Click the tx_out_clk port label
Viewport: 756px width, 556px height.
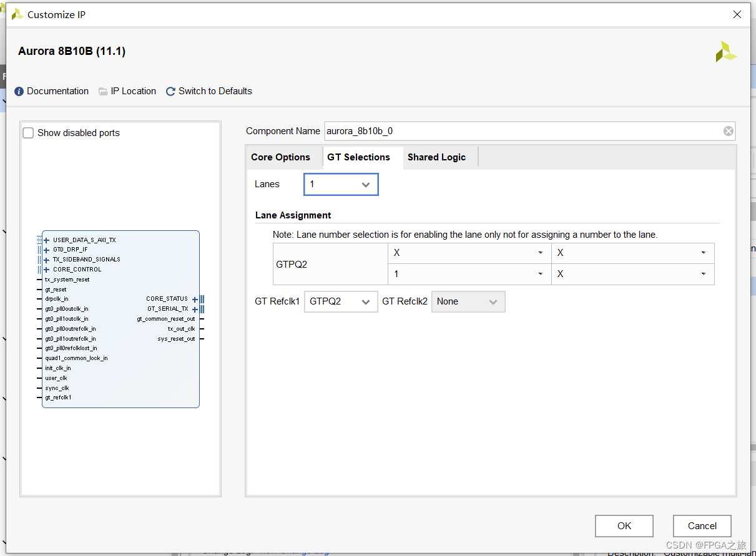point(182,329)
